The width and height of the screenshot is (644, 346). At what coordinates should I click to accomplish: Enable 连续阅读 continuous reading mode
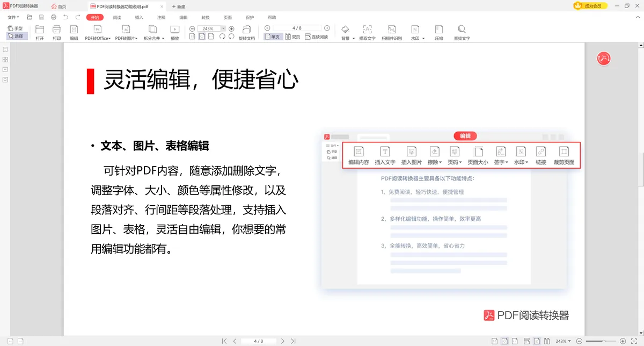point(316,37)
